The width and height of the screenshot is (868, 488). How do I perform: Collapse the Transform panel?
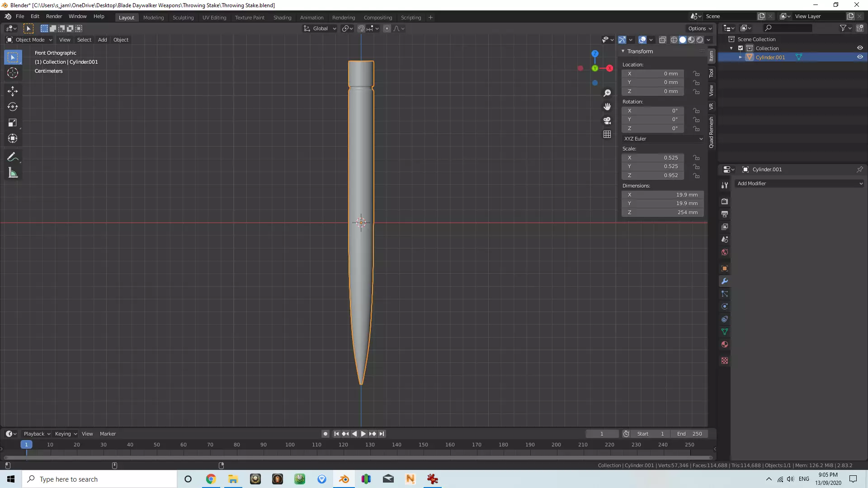pos(623,52)
